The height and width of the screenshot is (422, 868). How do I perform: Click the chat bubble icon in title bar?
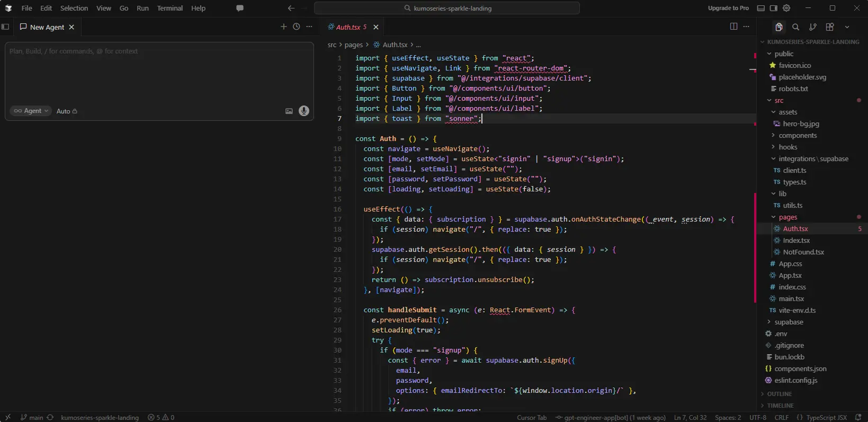[x=240, y=8]
